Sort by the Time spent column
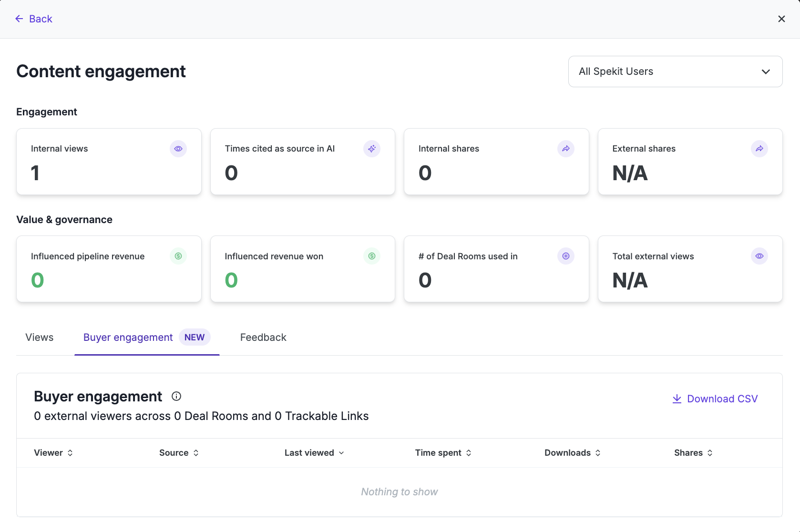The image size is (800, 532). click(x=443, y=453)
